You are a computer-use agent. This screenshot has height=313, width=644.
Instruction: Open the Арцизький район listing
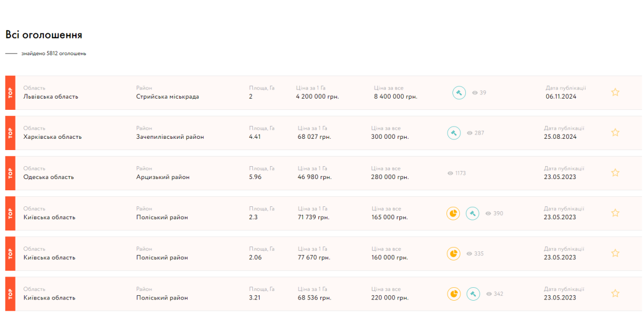pos(163,177)
